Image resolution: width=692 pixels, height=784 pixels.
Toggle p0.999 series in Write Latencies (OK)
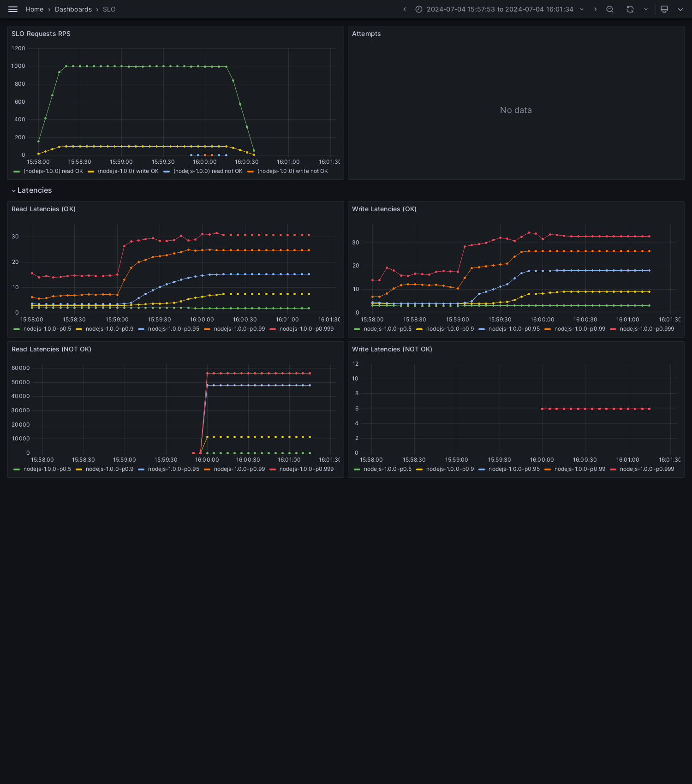(647, 329)
